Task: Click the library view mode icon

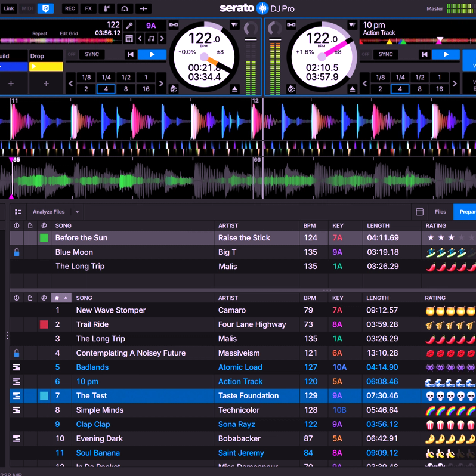Action: pyautogui.click(x=18, y=212)
